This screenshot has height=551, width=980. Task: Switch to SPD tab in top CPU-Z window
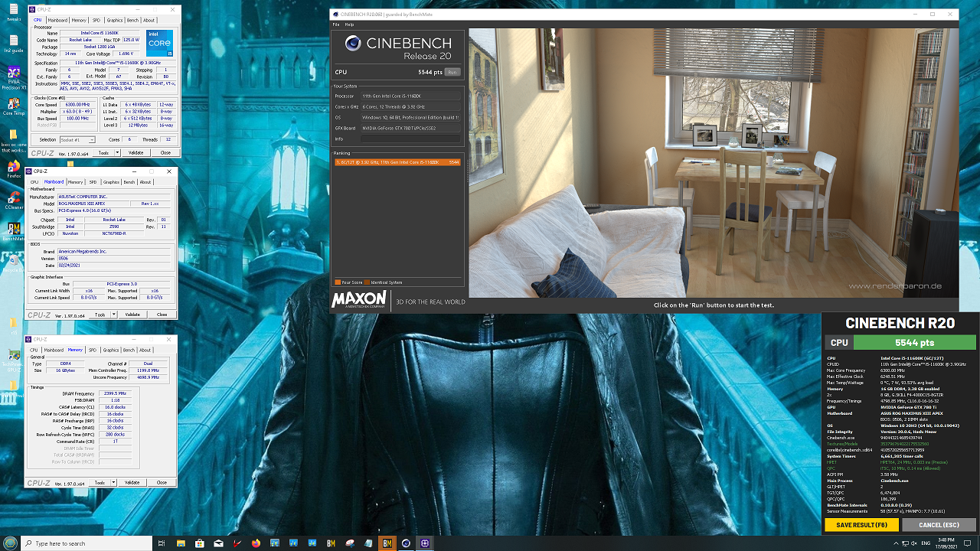point(96,20)
